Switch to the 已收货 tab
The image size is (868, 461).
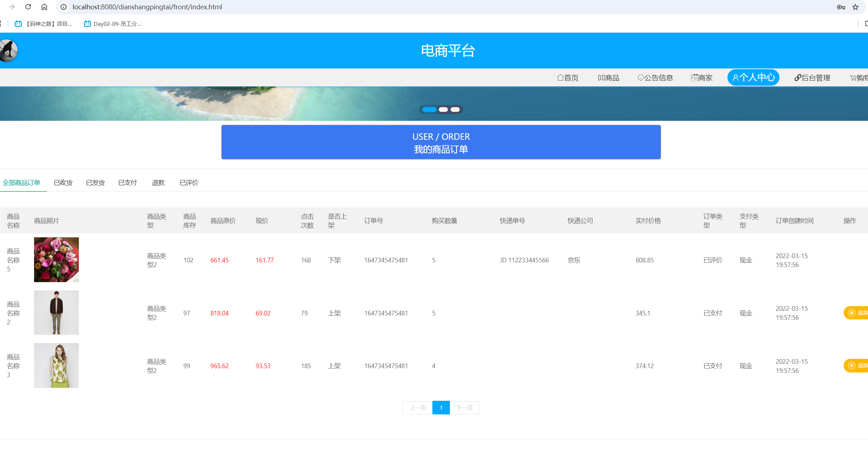pyautogui.click(x=63, y=183)
